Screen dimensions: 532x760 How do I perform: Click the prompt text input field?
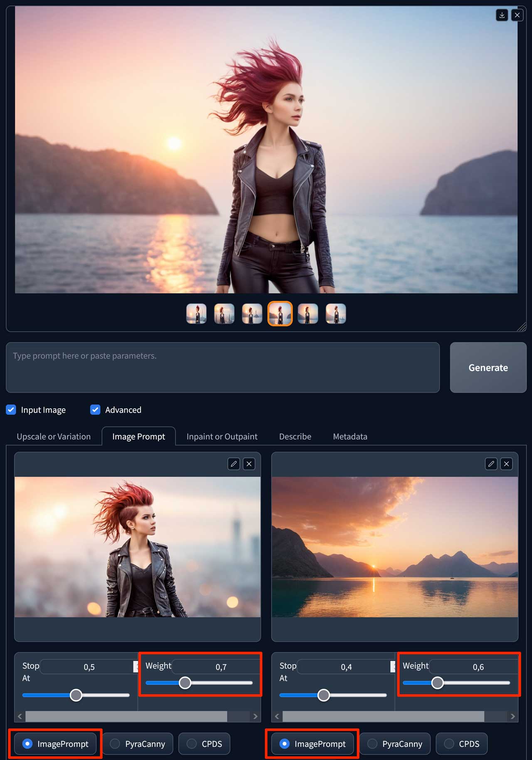[223, 367]
